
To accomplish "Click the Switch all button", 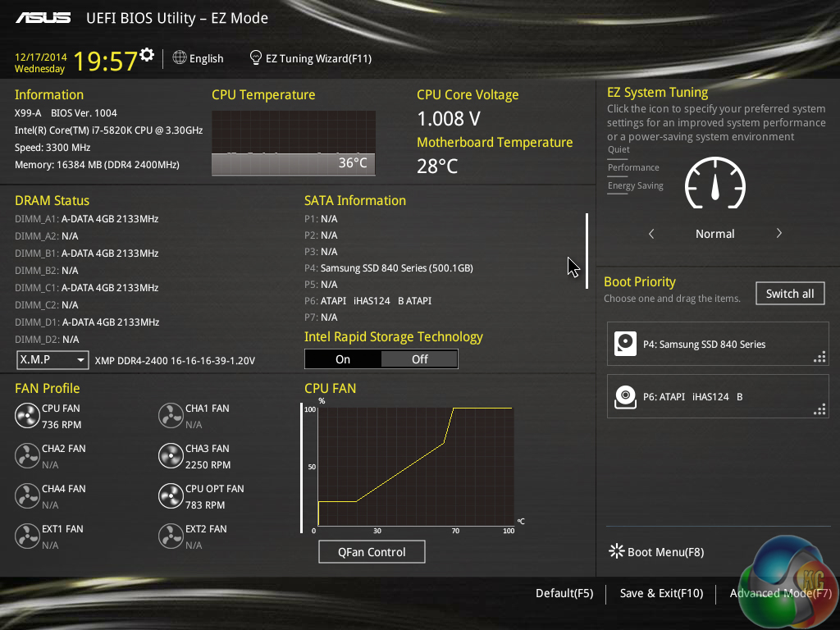I will [x=790, y=294].
